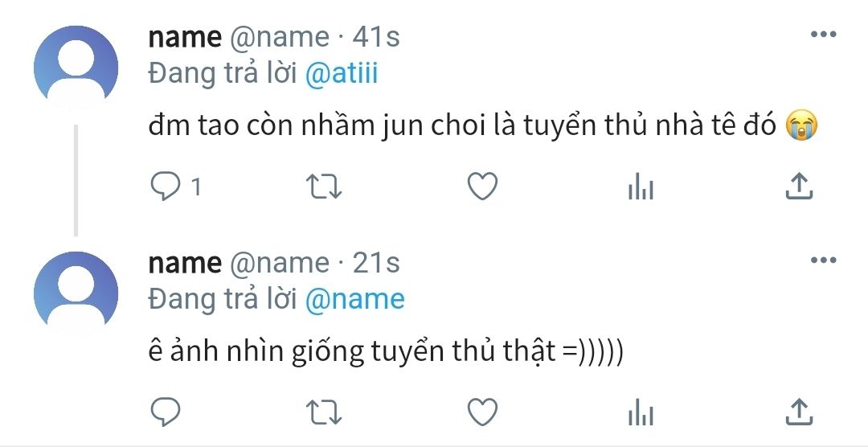
Task: Open the first tweet's bold author name
Action: click(x=185, y=37)
